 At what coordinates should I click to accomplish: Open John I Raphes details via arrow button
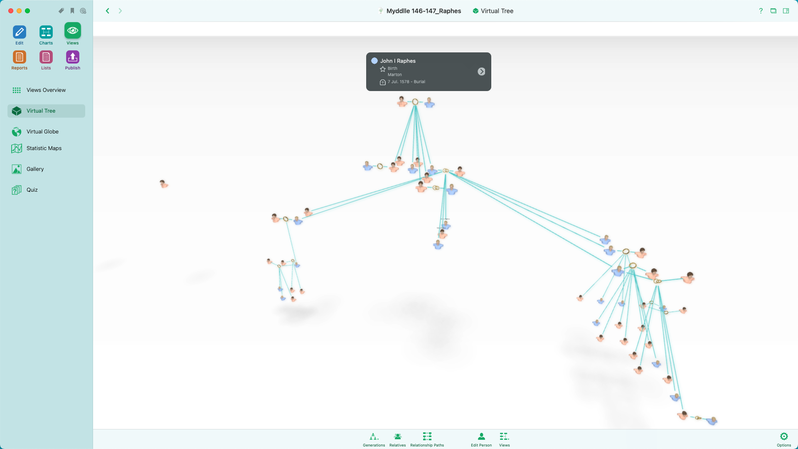[x=481, y=72]
